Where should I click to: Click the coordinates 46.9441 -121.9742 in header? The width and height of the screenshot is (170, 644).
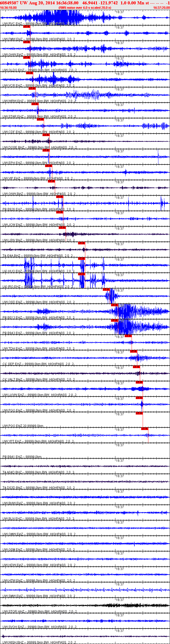point(100,3)
